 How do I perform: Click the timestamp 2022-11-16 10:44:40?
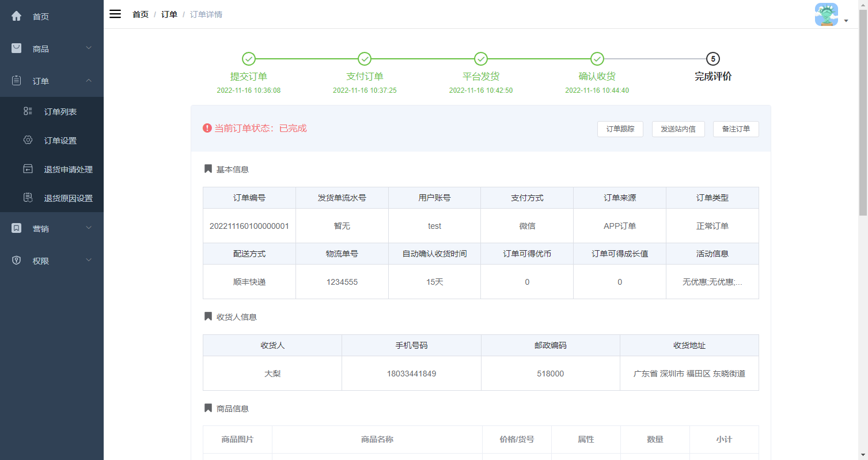[x=597, y=91]
